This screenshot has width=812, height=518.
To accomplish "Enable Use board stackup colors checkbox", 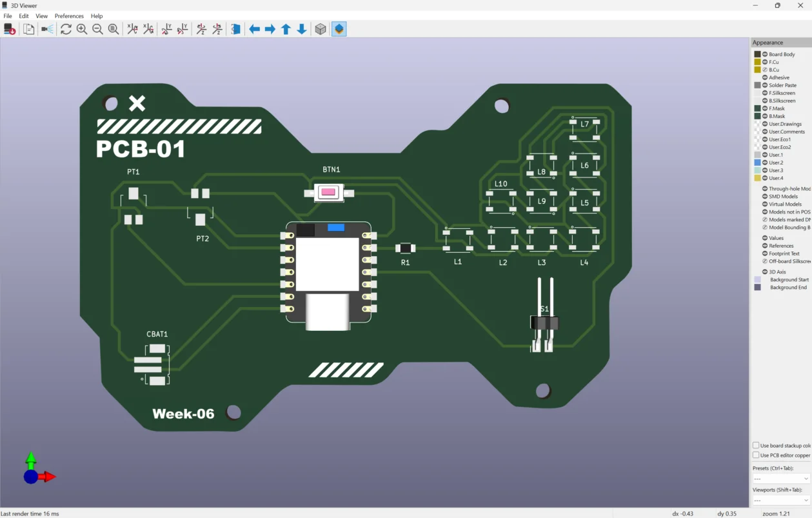I will pos(756,446).
